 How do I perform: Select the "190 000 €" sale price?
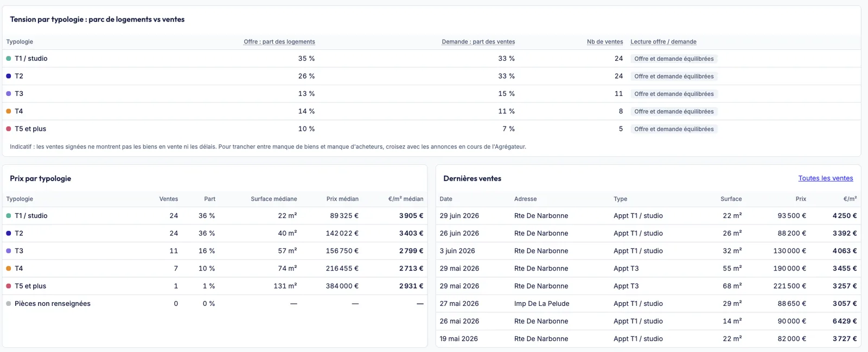(x=790, y=268)
